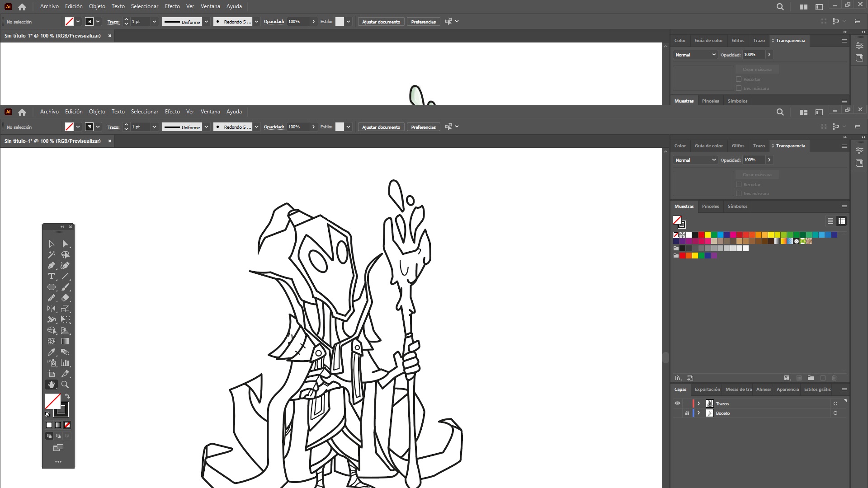Click the trash icon in Muestras panel
Screen dimensions: 868x488
(x=835, y=378)
